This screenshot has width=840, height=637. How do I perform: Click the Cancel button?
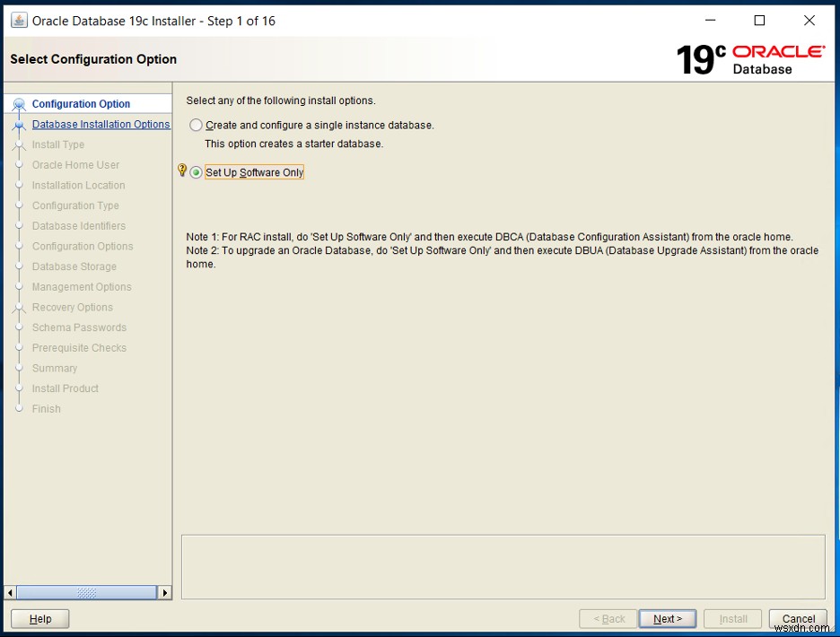pyautogui.click(x=797, y=618)
